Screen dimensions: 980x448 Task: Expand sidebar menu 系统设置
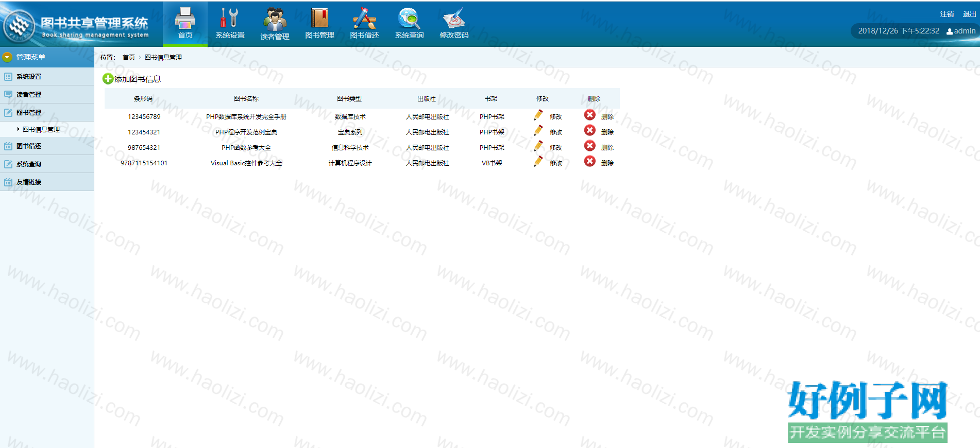[47, 77]
